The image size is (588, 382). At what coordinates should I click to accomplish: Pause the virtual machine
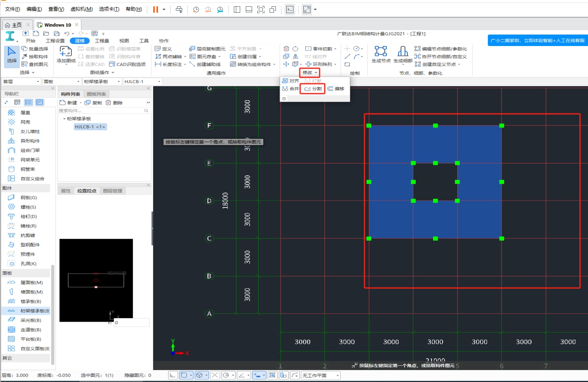tap(156, 10)
